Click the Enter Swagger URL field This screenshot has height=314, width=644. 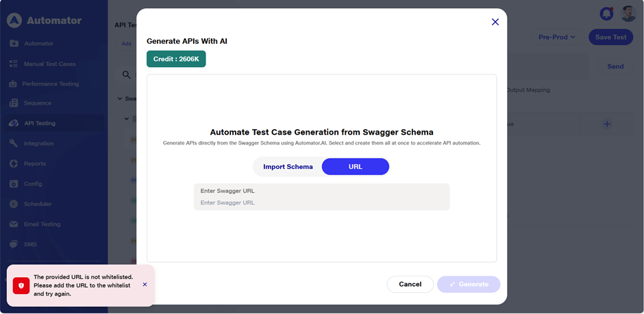[x=321, y=202]
